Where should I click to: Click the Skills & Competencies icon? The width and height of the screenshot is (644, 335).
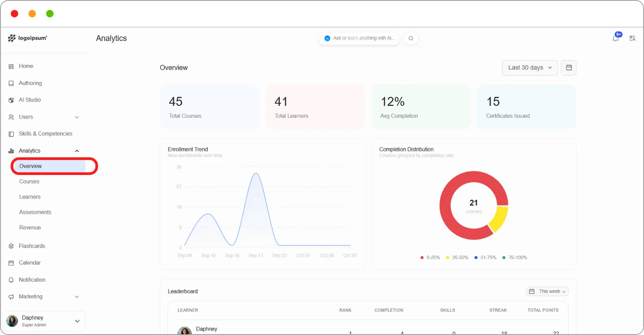pos(11,134)
